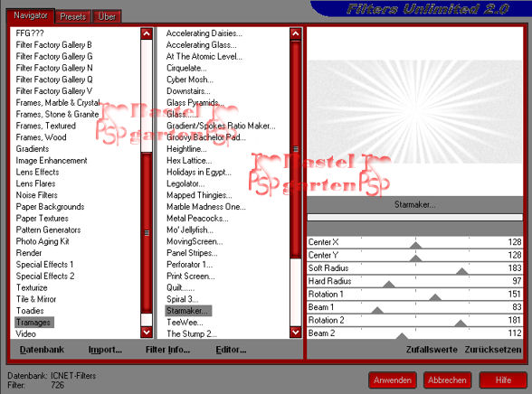
Task: Click the category list scroll up arrow
Action: 147,33
